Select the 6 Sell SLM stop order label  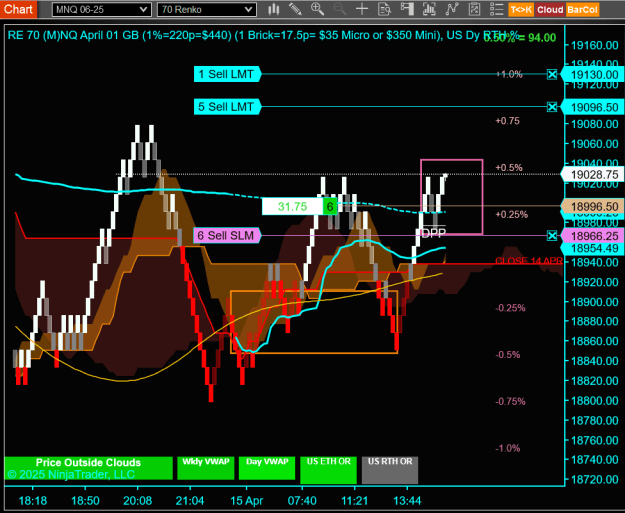pos(227,236)
